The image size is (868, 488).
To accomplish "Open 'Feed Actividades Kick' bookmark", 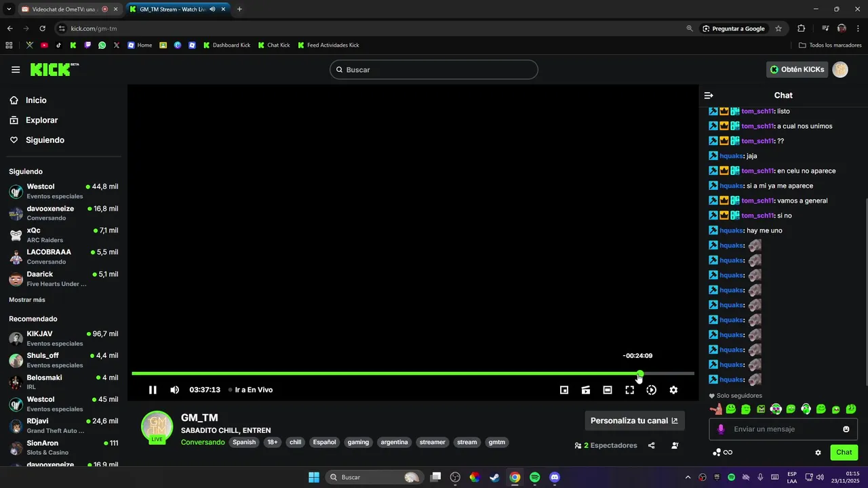I will 328,45.
